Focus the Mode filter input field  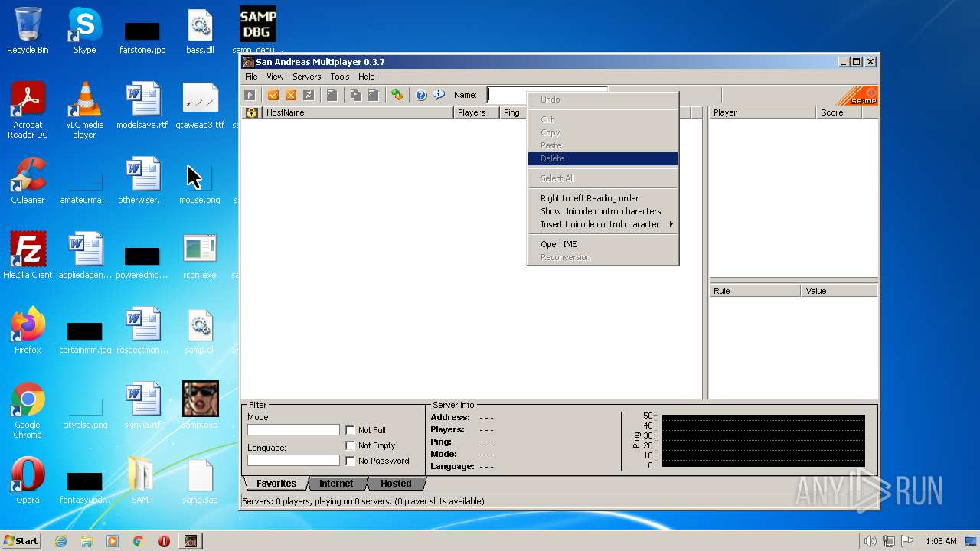pos(293,430)
